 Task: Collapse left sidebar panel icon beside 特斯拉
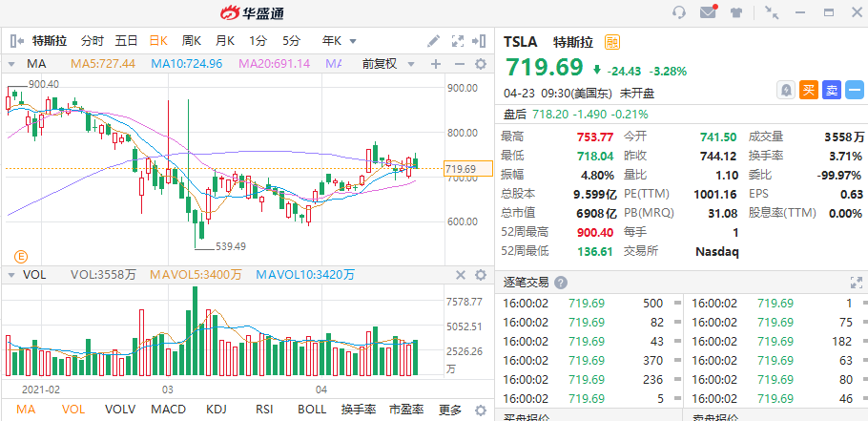coord(17,40)
